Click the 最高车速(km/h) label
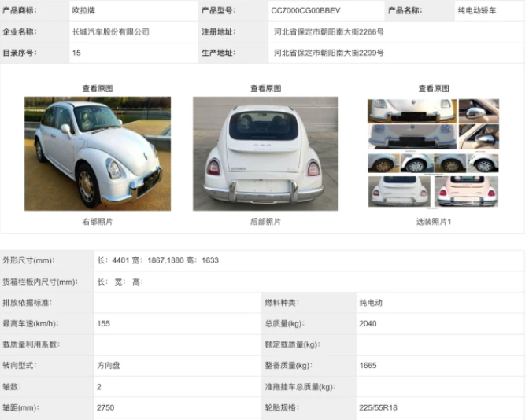529x420 pixels. [31, 323]
